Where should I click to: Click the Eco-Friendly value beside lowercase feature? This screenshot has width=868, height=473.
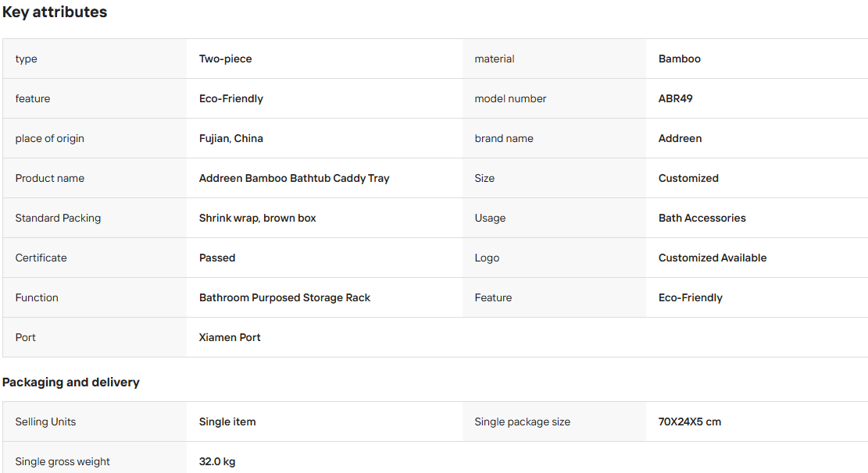click(x=230, y=98)
